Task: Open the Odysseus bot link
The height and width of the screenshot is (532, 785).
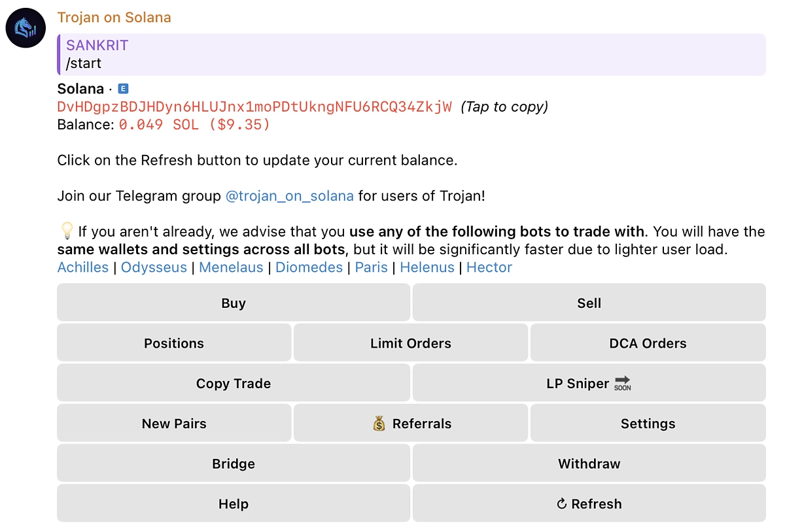Action: (154, 267)
